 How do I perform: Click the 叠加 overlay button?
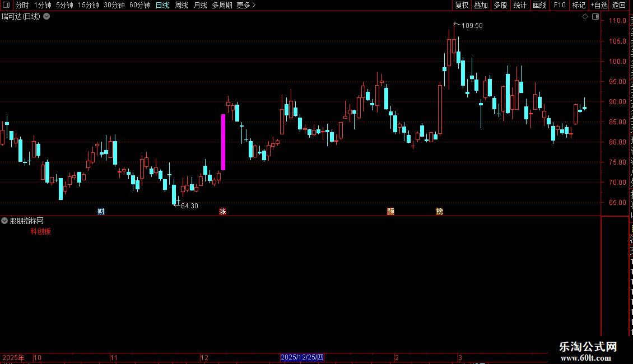tap(481, 5)
